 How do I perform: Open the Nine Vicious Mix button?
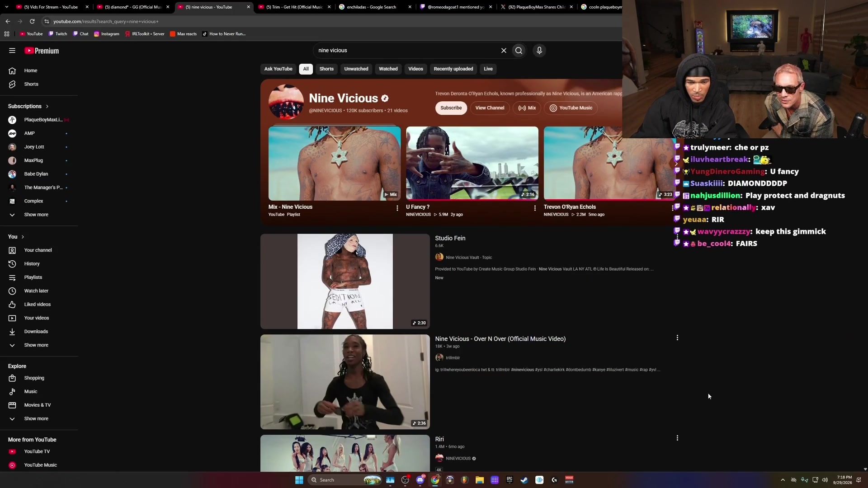[527, 108]
